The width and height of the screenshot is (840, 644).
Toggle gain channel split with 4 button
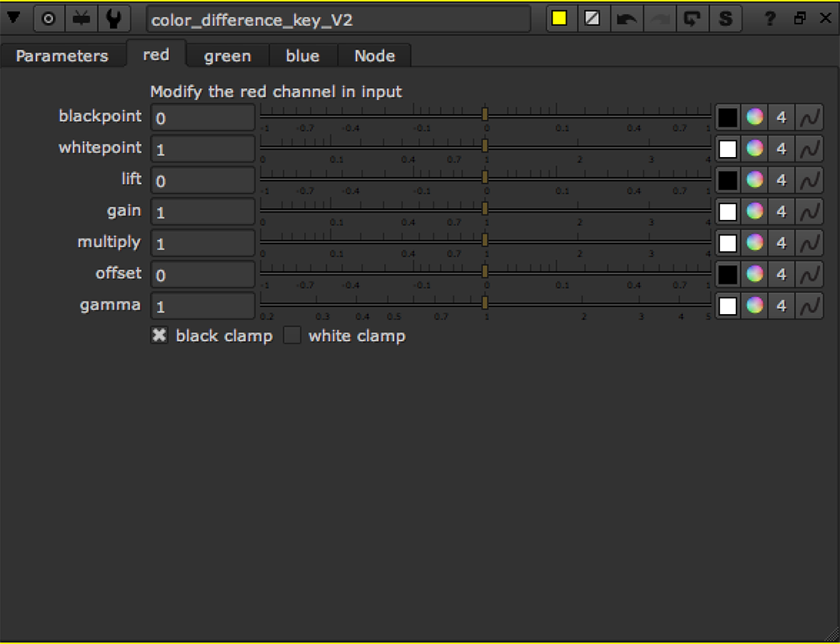coord(781,212)
